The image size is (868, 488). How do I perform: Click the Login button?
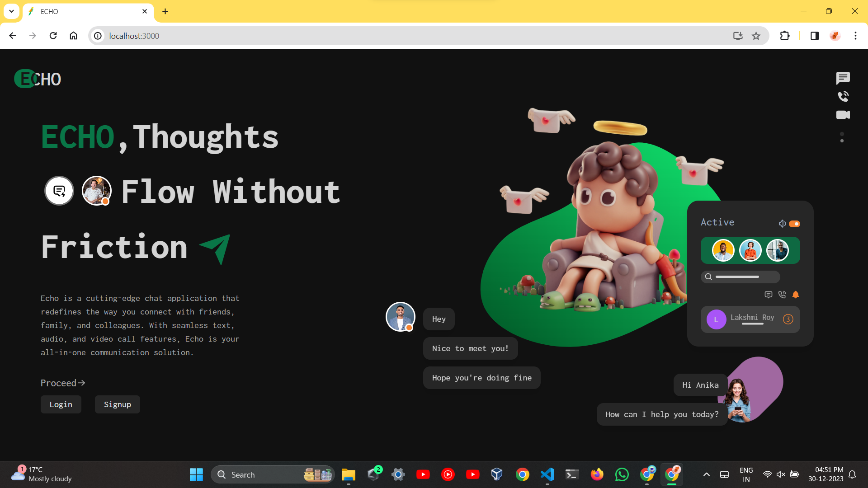coord(61,404)
